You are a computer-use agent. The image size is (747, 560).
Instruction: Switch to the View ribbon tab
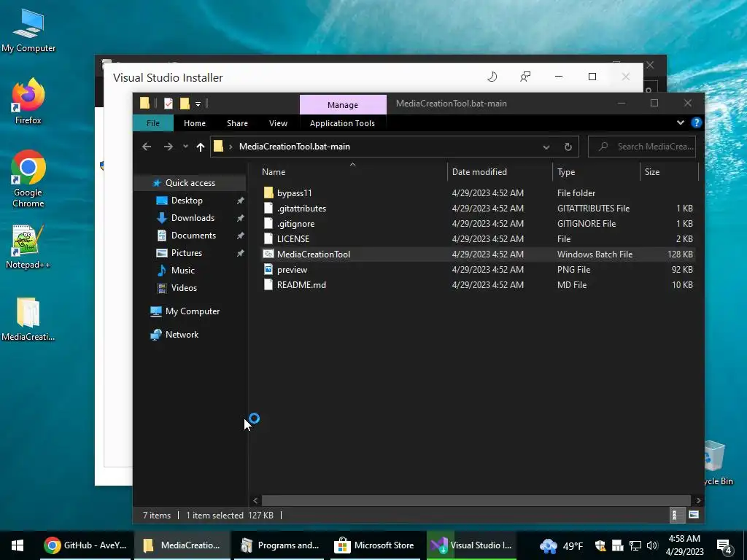tap(278, 123)
